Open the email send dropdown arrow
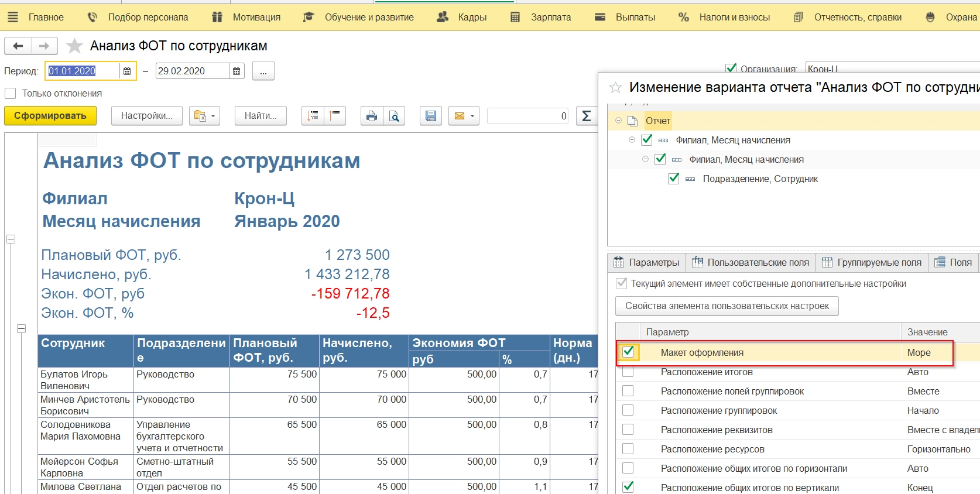This screenshot has height=494, width=980. tap(472, 116)
